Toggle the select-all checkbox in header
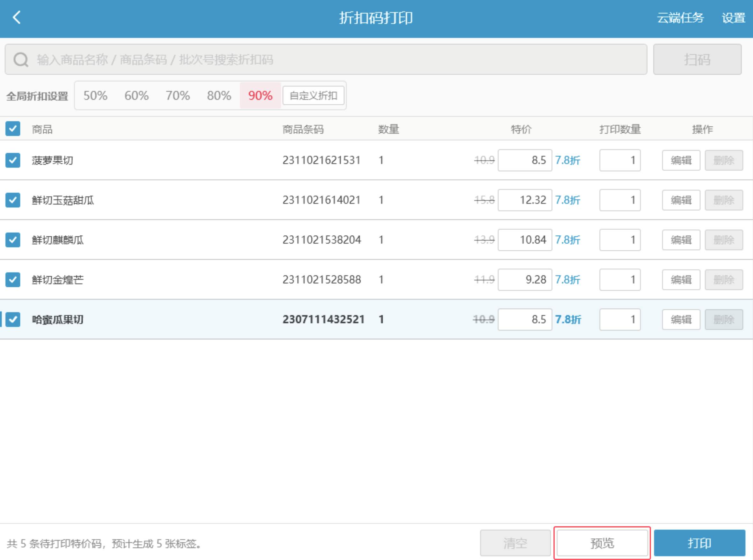The image size is (753, 560). tap(13, 129)
